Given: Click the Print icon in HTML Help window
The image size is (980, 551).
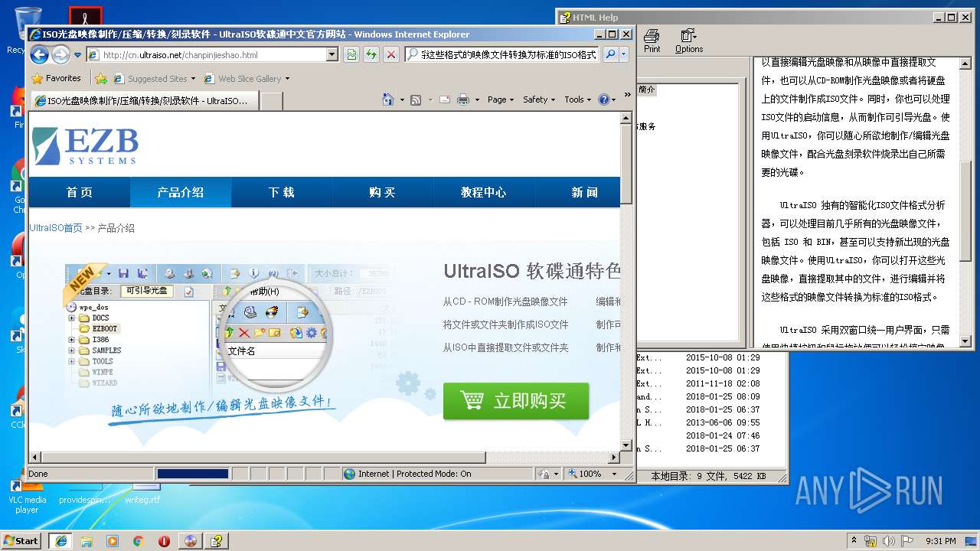Looking at the screenshot, I should [x=652, y=41].
